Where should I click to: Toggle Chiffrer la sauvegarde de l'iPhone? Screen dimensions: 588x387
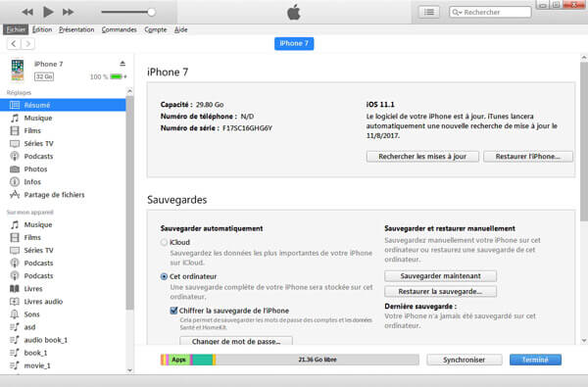[173, 311]
